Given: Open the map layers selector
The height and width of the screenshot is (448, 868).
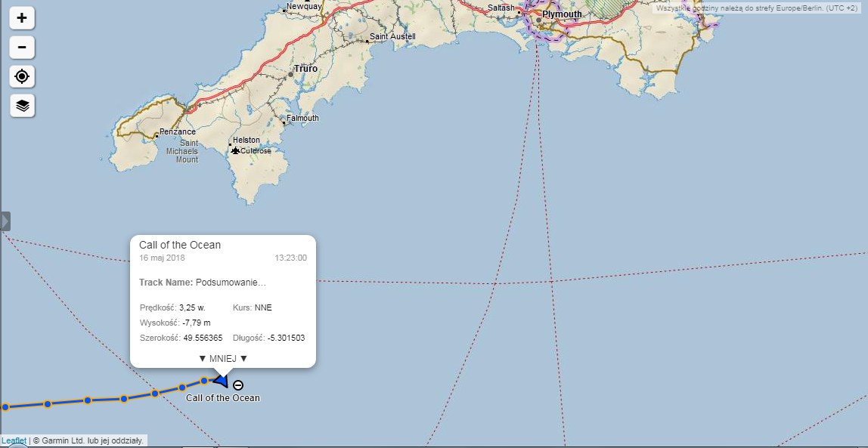Looking at the screenshot, I should pyautogui.click(x=22, y=106).
